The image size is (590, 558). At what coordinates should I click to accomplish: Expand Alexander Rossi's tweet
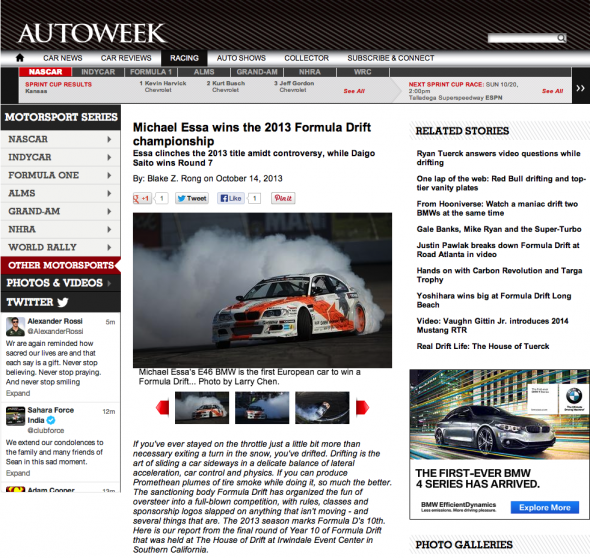[18, 393]
